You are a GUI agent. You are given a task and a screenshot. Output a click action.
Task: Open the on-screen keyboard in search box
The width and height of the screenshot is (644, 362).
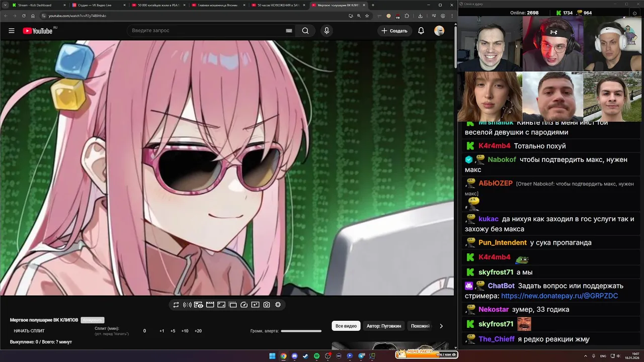coord(289,31)
